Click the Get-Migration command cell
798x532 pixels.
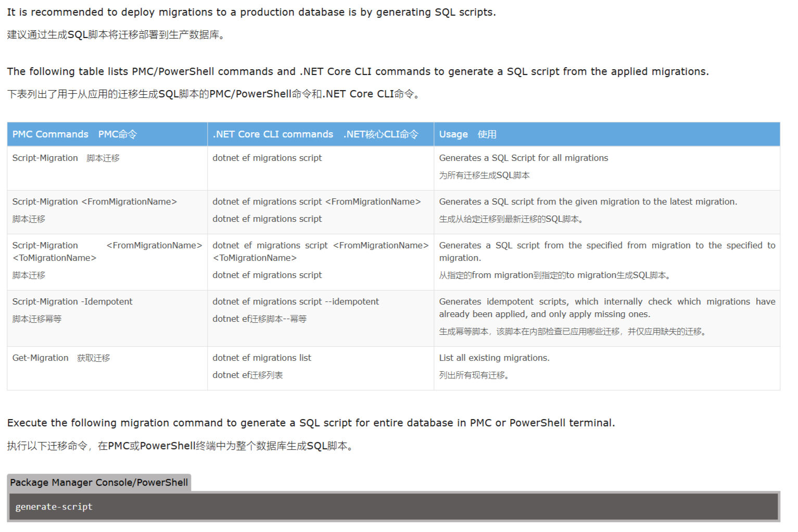click(107, 368)
